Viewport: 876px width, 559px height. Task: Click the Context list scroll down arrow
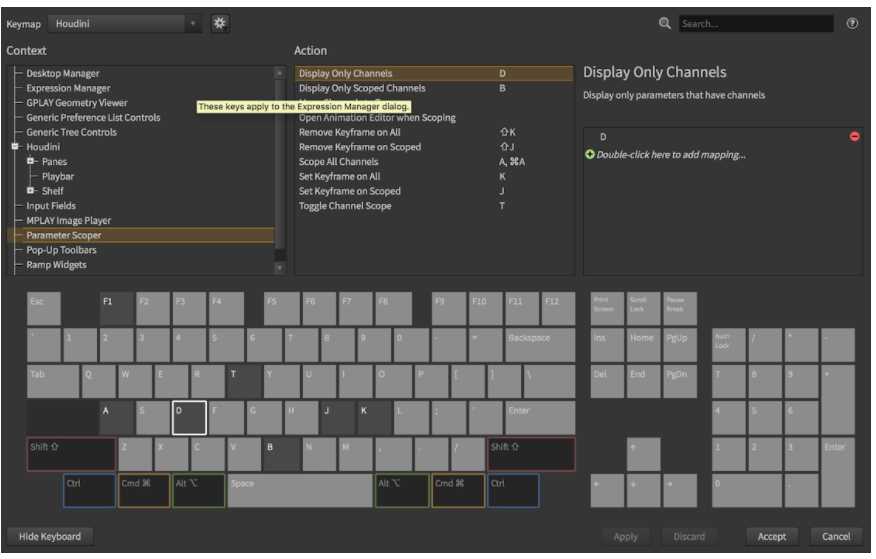(279, 268)
